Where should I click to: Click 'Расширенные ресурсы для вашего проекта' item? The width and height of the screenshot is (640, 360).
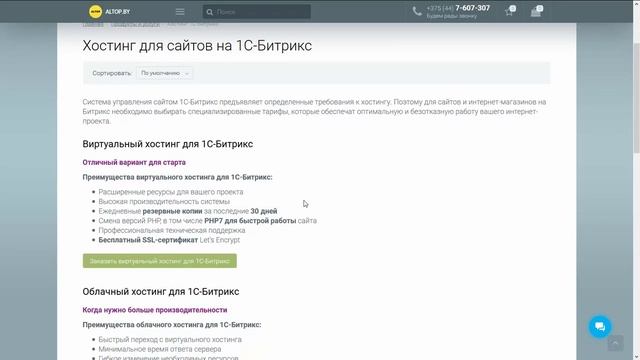pos(171,192)
